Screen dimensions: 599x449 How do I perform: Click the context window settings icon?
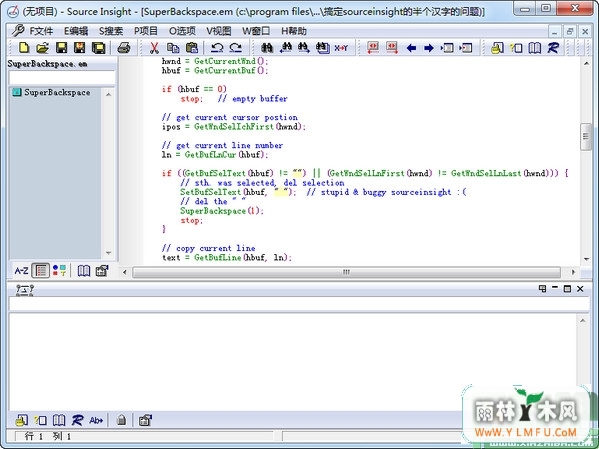coord(25,290)
